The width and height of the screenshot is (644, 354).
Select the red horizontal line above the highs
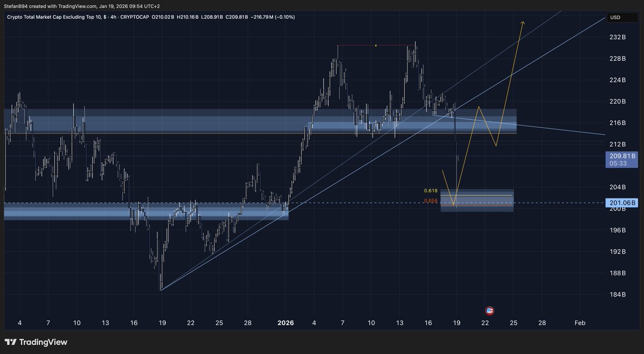click(x=376, y=46)
